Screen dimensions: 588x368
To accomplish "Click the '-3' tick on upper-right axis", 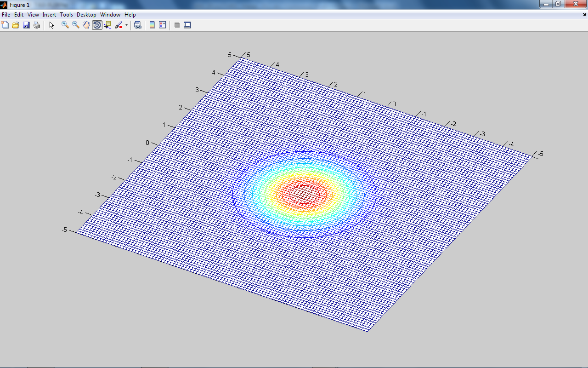I will [482, 134].
